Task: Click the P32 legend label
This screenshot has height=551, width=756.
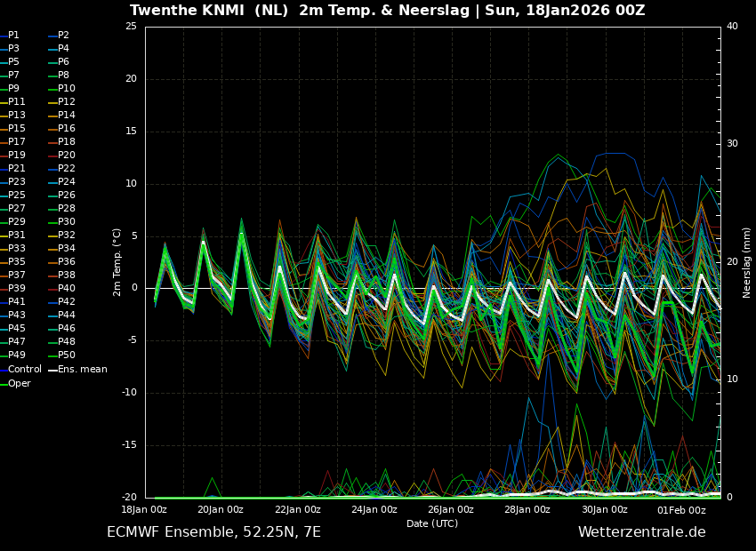Action: [67, 236]
